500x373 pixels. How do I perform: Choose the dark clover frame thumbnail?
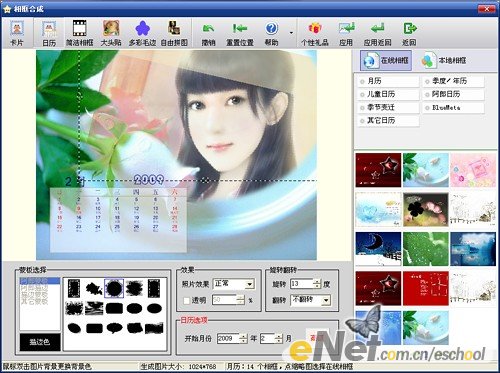426,210
